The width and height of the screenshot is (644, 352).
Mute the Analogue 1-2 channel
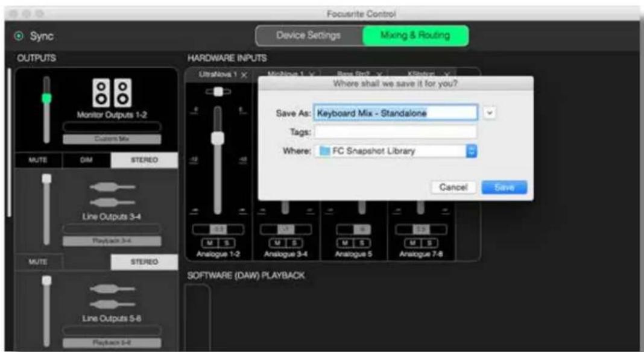pos(210,244)
